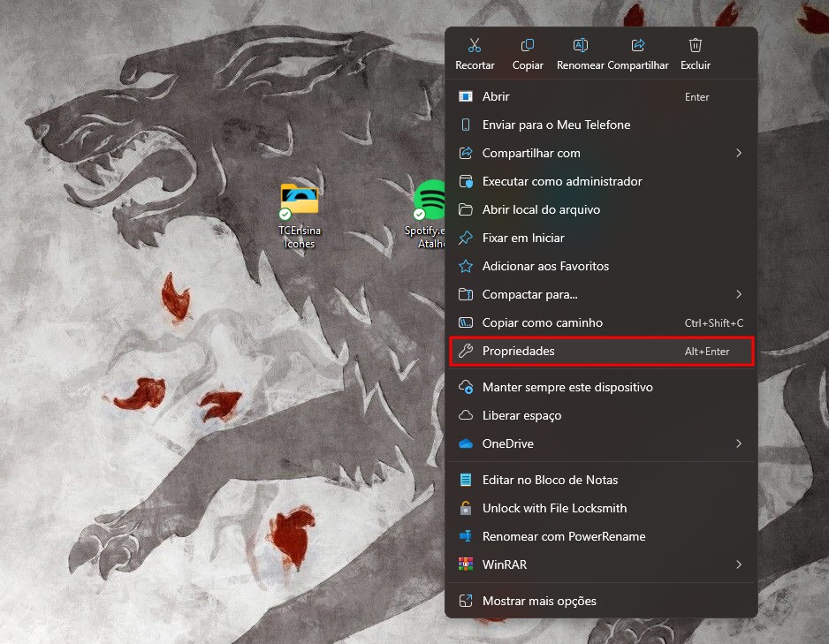This screenshot has height=644, width=829.
Task: Choose Executar como administrador
Action: pos(562,182)
